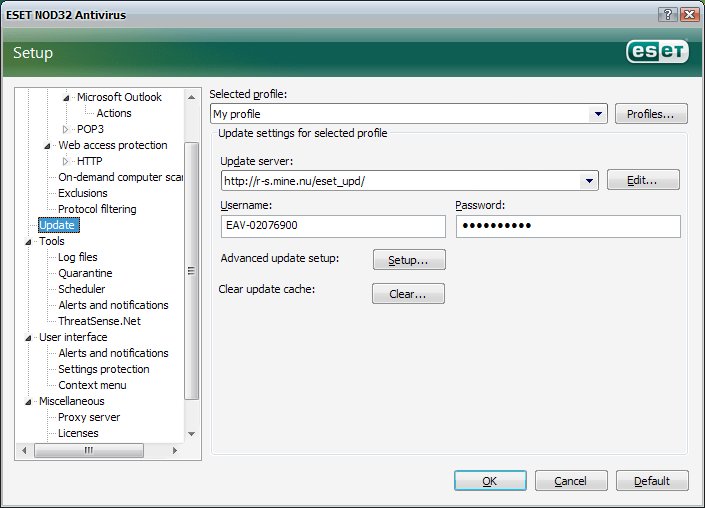This screenshot has width=705, height=508.
Task: Select ThreatSense.Net in the tree
Action: click(99, 321)
